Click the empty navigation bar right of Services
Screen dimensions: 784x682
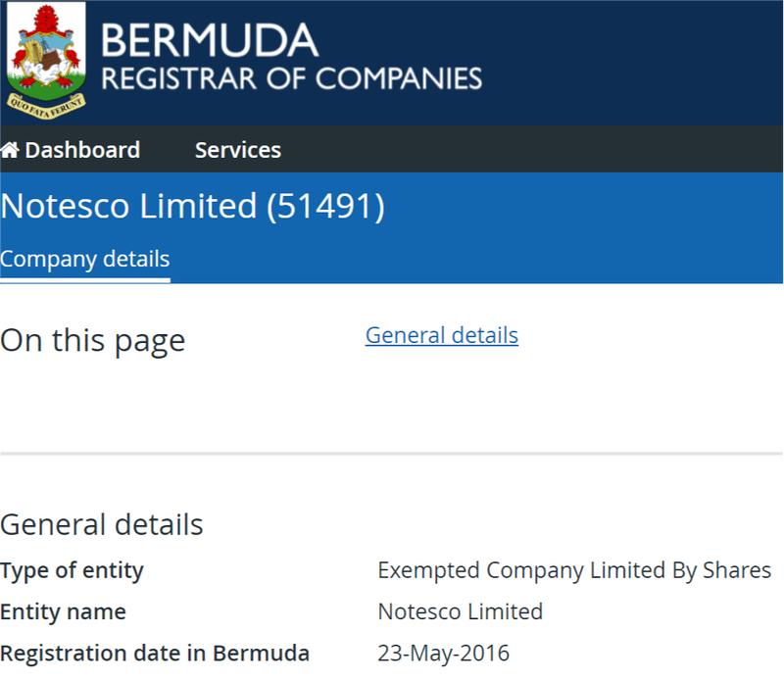(x=539, y=150)
